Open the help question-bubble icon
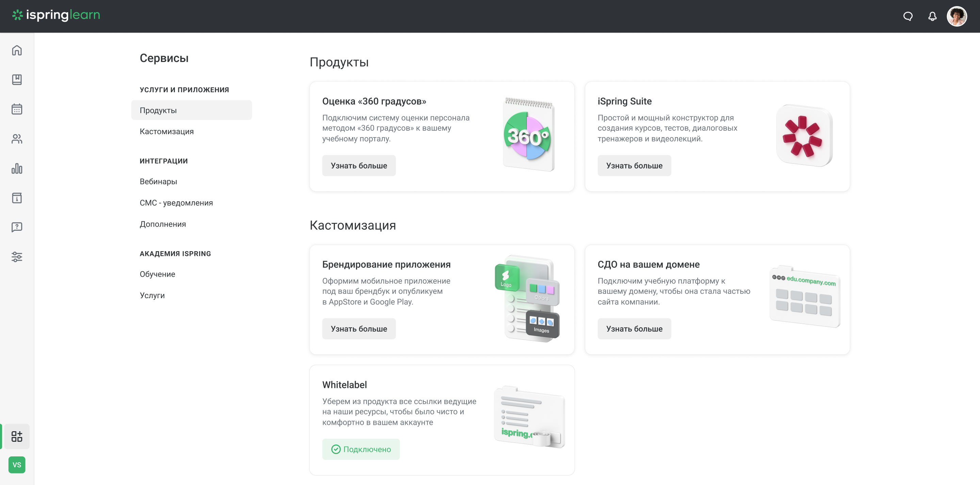 [17, 227]
